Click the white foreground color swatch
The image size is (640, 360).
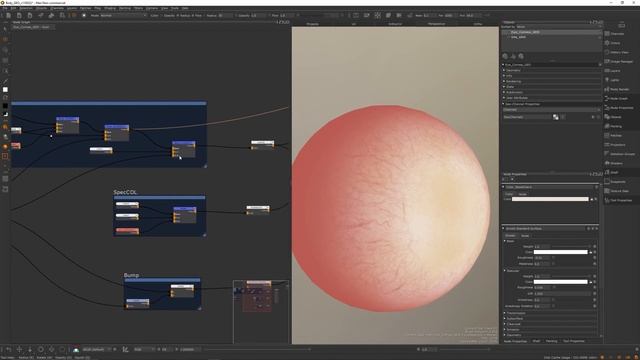(x=5, y=90)
